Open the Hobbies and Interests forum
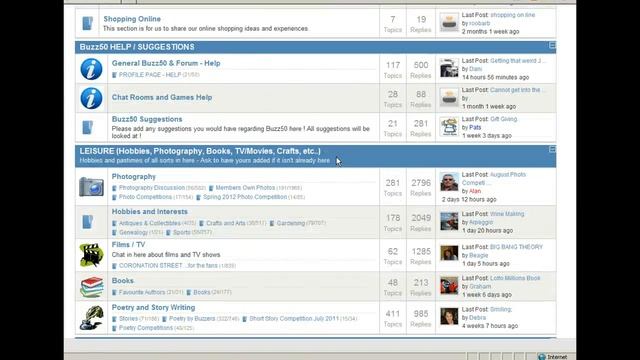640x360 pixels. [x=149, y=211]
